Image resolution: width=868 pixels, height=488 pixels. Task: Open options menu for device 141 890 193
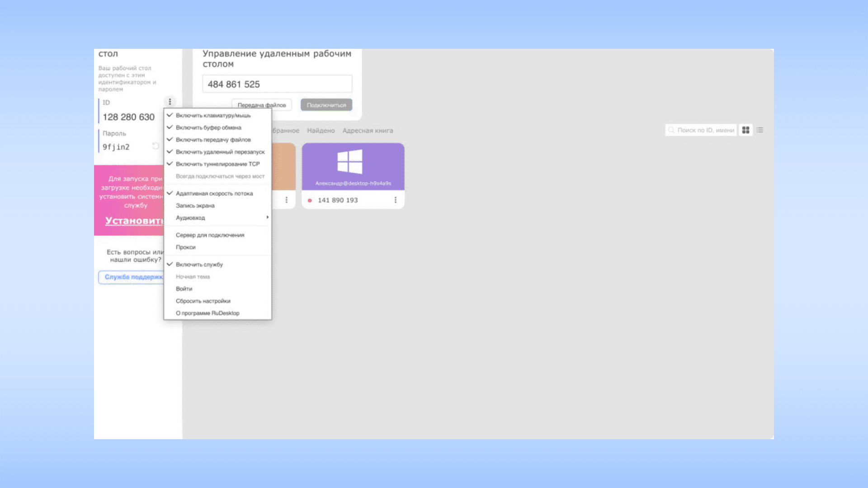pyautogui.click(x=396, y=200)
